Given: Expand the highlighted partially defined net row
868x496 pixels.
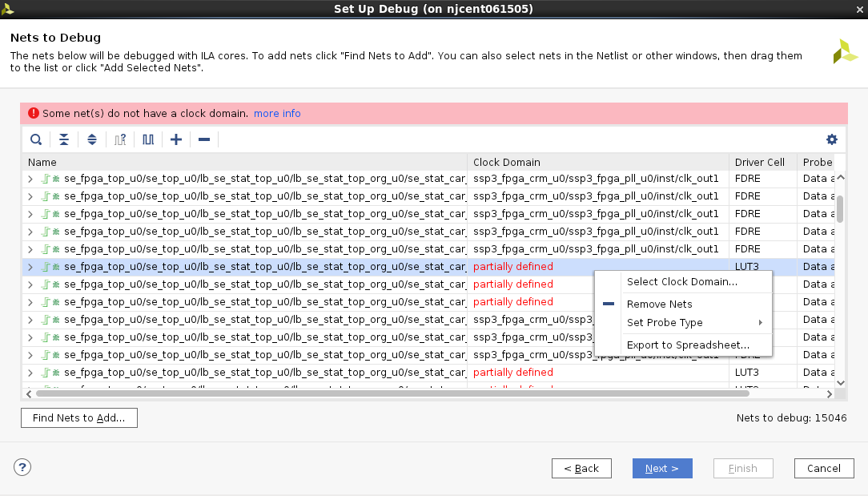Looking at the screenshot, I should coord(30,267).
